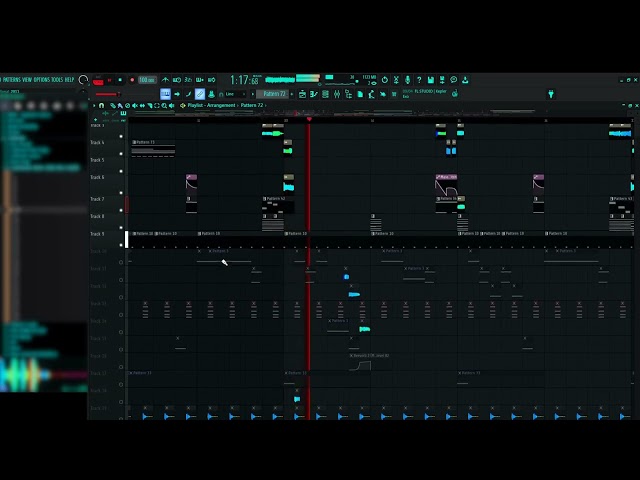Screen dimensions: 640x480
Task: Select the playlist delete tool
Action: tap(127, 105)
